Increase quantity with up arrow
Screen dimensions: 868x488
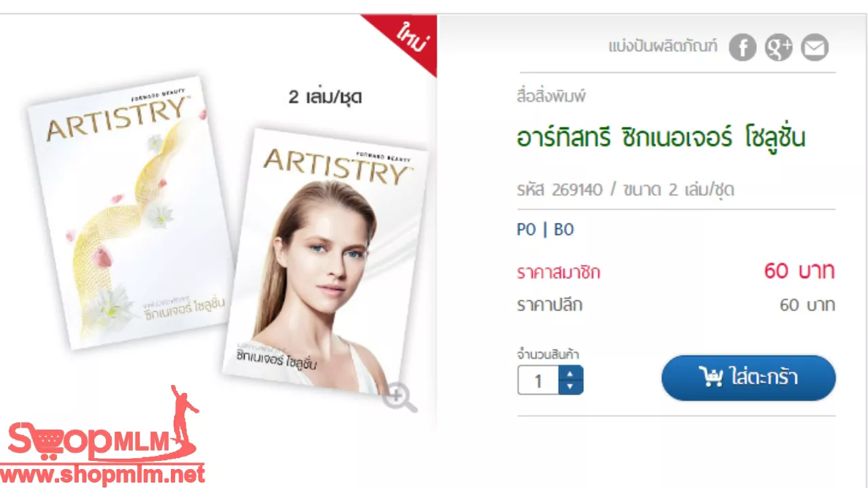[570, 373]
